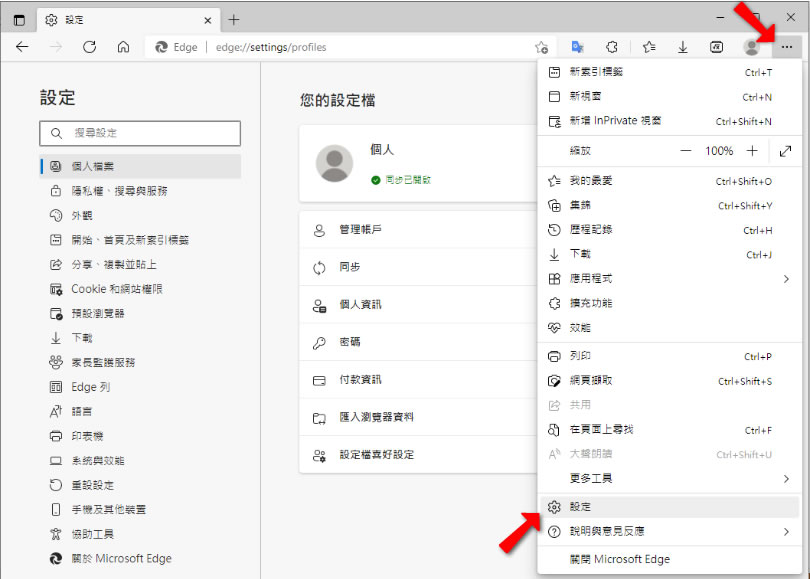Open 歷程記錄 history menu item
The height and width of the screenshot is (579, 810).
pyautogui.click(x=669, y=230)
